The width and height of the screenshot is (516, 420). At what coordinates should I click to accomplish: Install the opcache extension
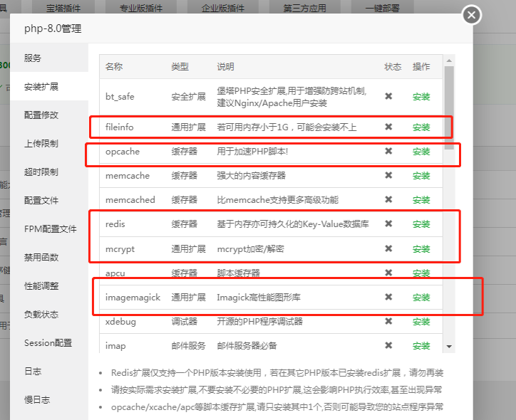click(x=421, y=152)
